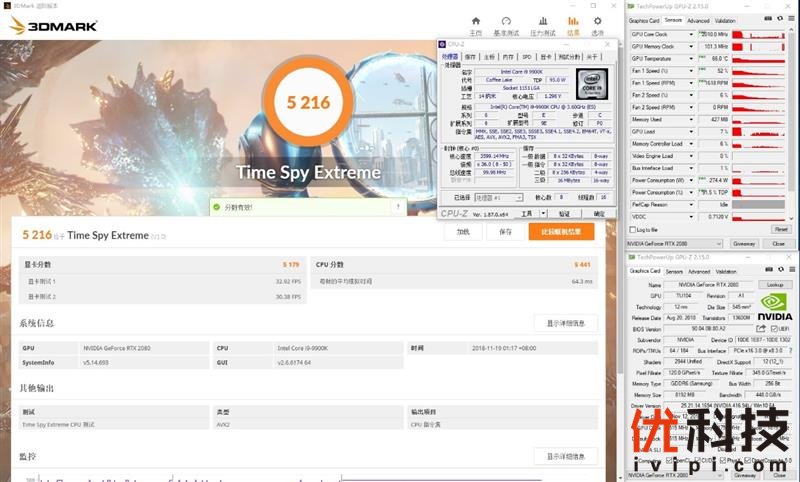
Task: Click the green valid-score checkmark icon
Action: click(x=216, y=207)
